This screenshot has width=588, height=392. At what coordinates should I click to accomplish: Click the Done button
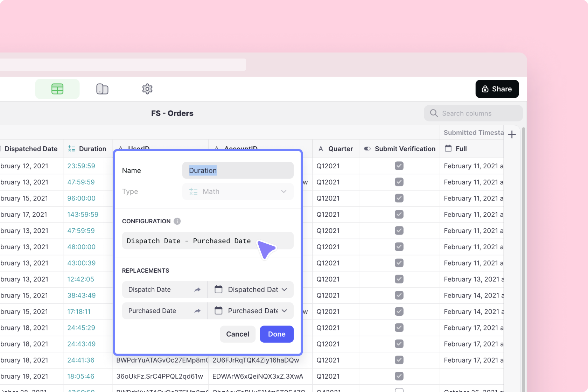click(276, 334)
